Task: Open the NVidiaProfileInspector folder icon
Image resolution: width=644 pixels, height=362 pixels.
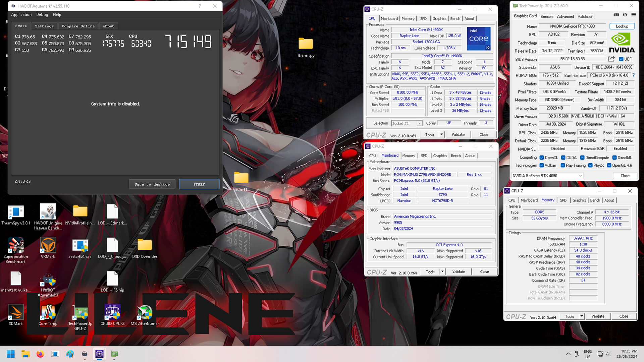Action: coord(80,215)
